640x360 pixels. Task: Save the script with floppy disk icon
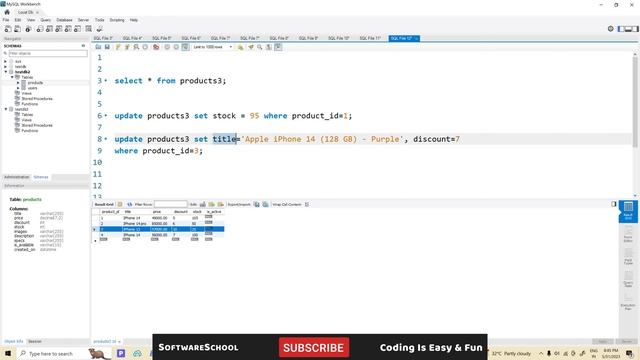click(x=107, y=47)
